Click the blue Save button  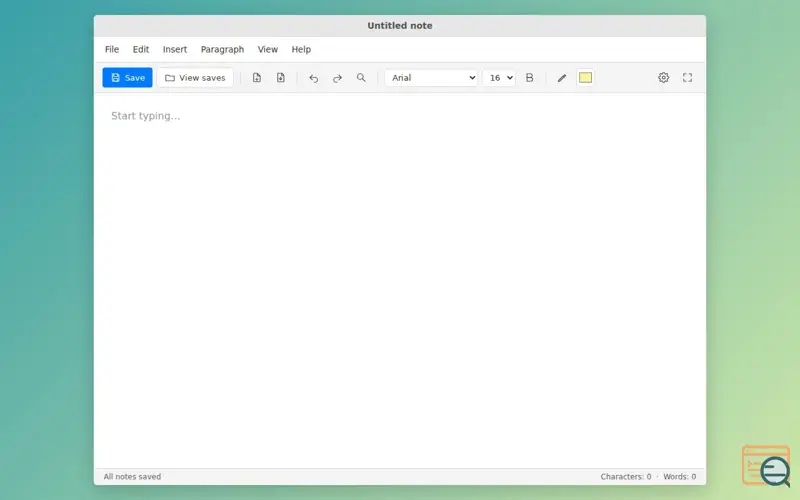(x=128, y=78)
